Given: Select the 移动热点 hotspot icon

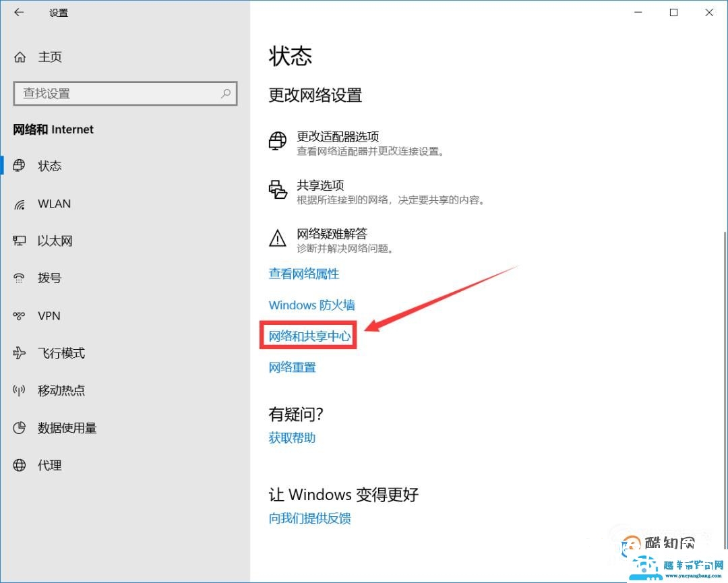Looking at the screenshot, I should click(x=19, y=390).
